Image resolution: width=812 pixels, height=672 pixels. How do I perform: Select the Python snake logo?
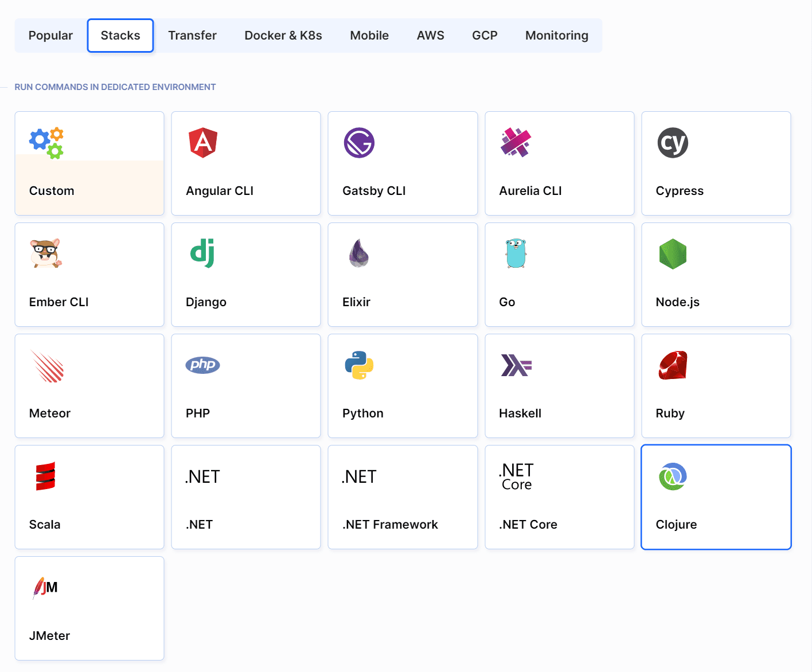[x=359, y=365]
